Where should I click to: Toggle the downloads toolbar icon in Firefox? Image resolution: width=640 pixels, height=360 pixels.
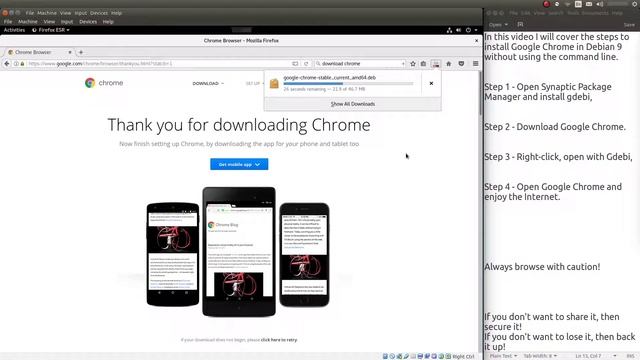click(436, 64)
